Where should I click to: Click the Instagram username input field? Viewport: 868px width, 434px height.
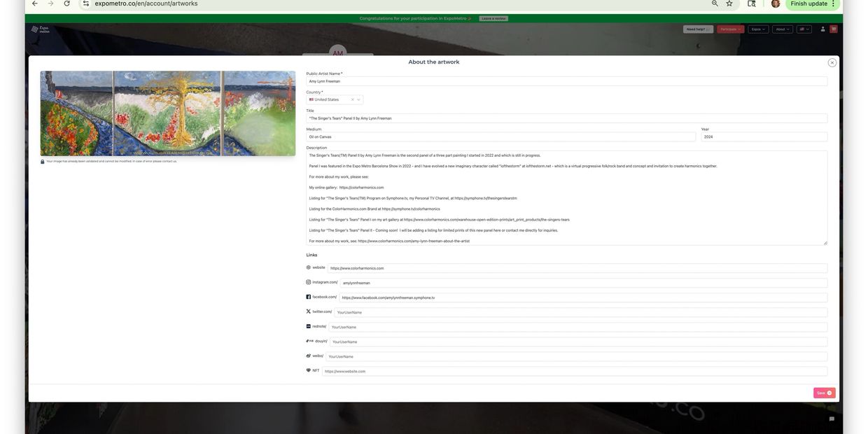583,283
